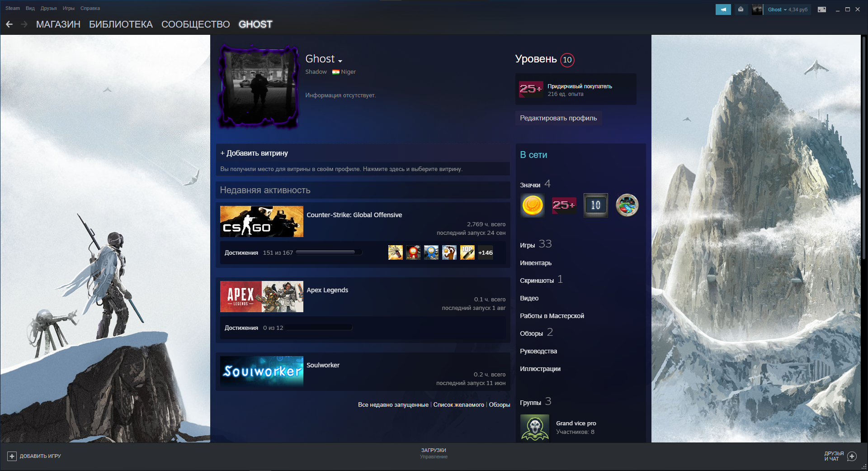Go to the СООБЩЕСТВО tab
The width and height of the screenshot is (868, 471).
click(x=196, y=24)
